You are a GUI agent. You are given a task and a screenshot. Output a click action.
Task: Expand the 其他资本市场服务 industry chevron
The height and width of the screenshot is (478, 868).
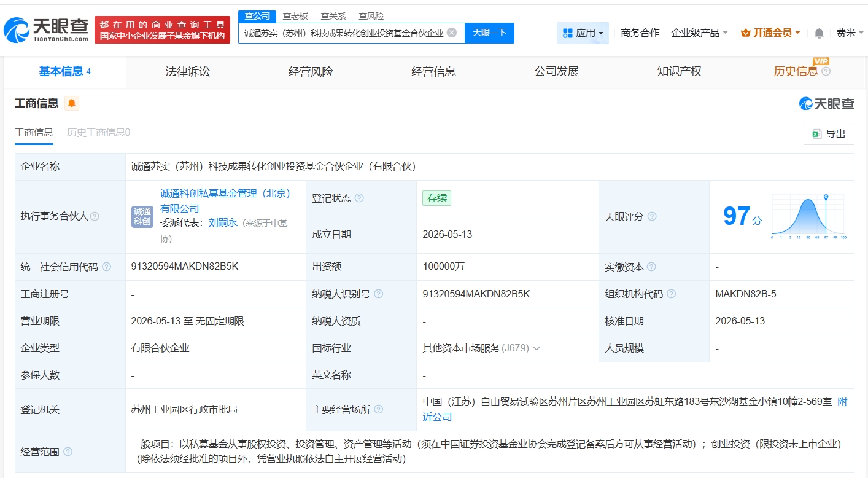click(x=537, y=348)
